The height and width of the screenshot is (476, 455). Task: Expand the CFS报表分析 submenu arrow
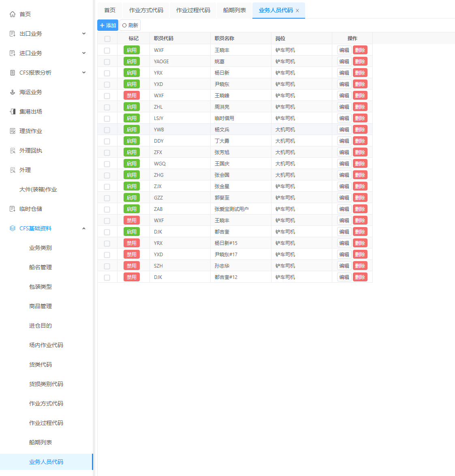[84, 73]
